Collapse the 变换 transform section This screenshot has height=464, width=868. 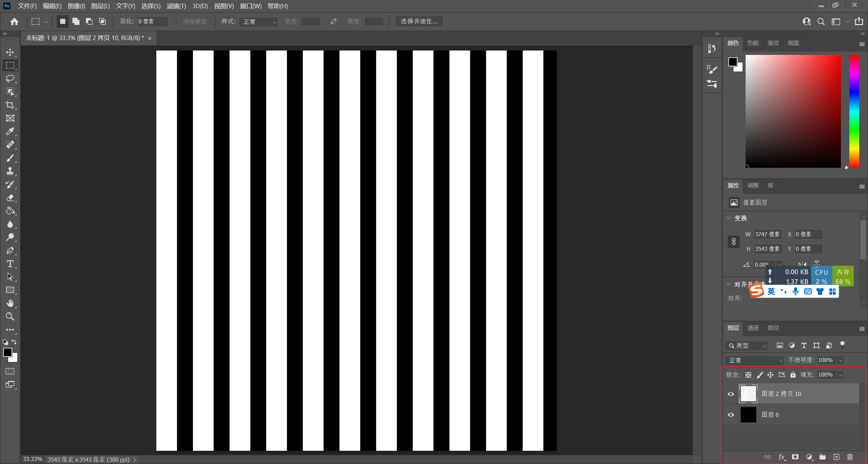(x=729, y=218)
